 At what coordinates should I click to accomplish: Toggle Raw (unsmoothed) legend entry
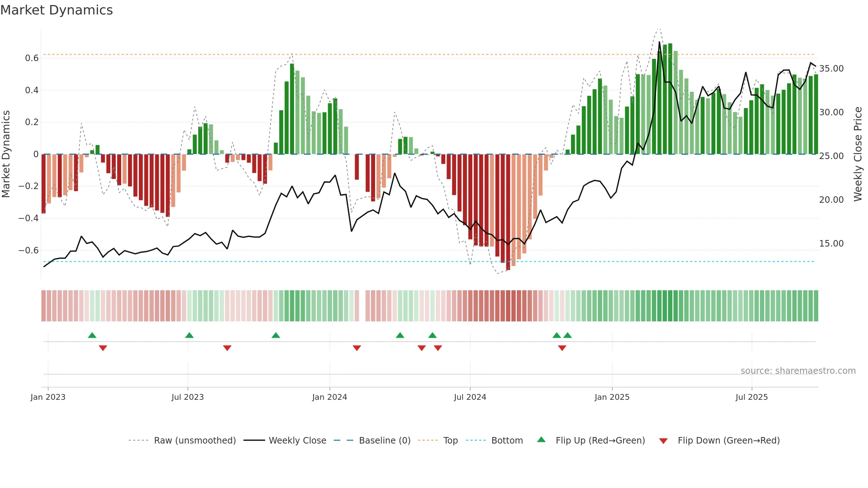coord(182,440)
